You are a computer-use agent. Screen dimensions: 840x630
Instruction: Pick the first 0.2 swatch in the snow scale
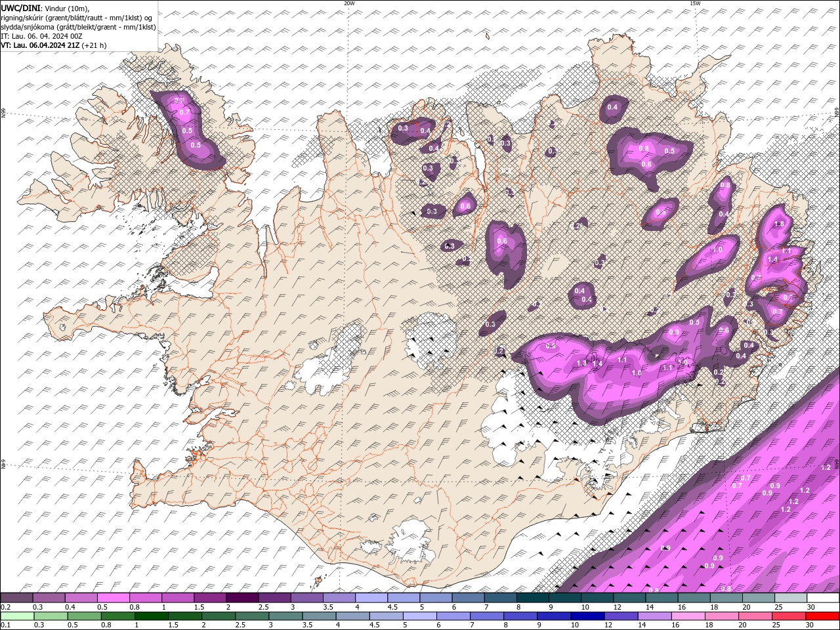17,598
